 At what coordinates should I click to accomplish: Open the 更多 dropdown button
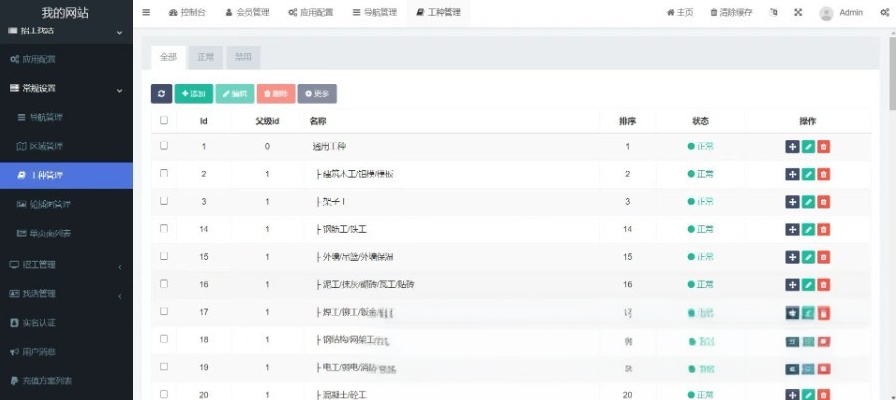click(x=317, y=94)
